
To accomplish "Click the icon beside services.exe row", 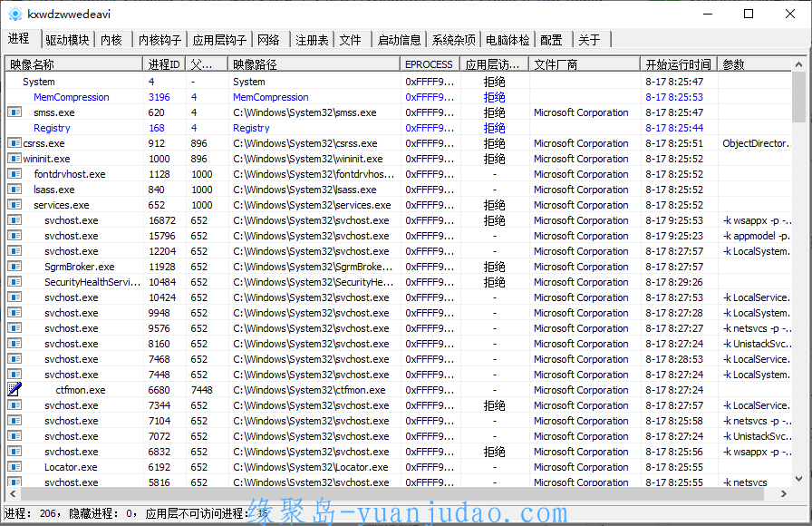I will [14, 205].
